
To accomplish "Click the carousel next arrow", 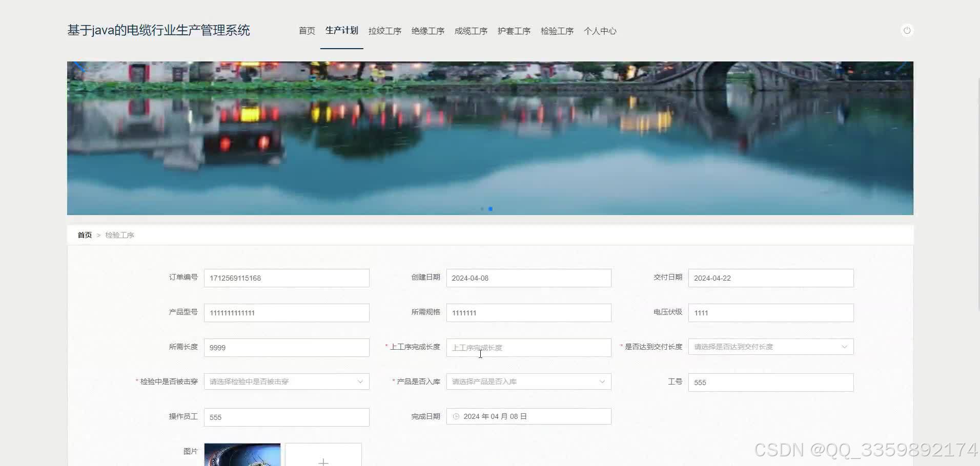I will (x=902, y=67).
